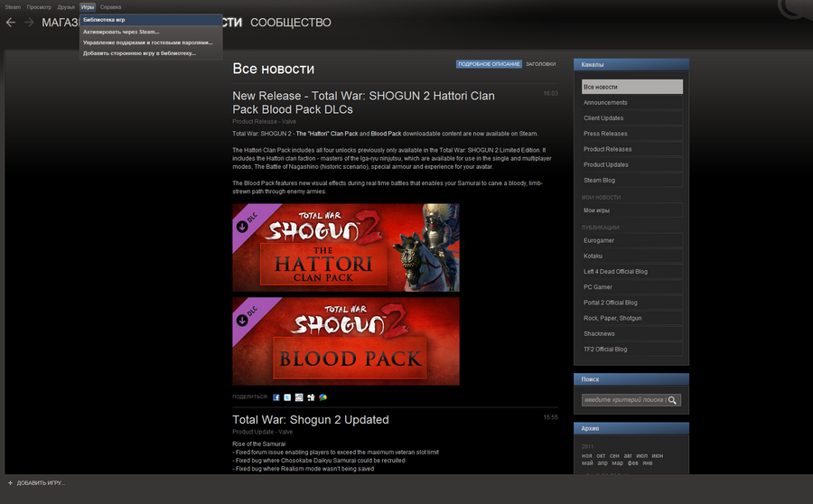Select the Product Updates channel
The width and height of the screenshot is (813, 504).
(632, 164)
